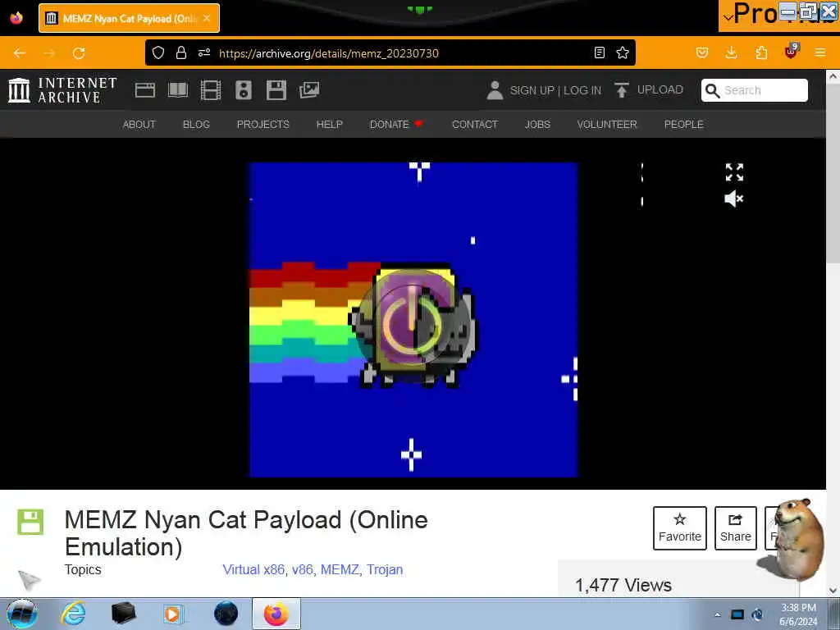The height and width of the screenshot is (630, 840).
Task: Open the Software floppy disk icon
Action: pos(276,90)
